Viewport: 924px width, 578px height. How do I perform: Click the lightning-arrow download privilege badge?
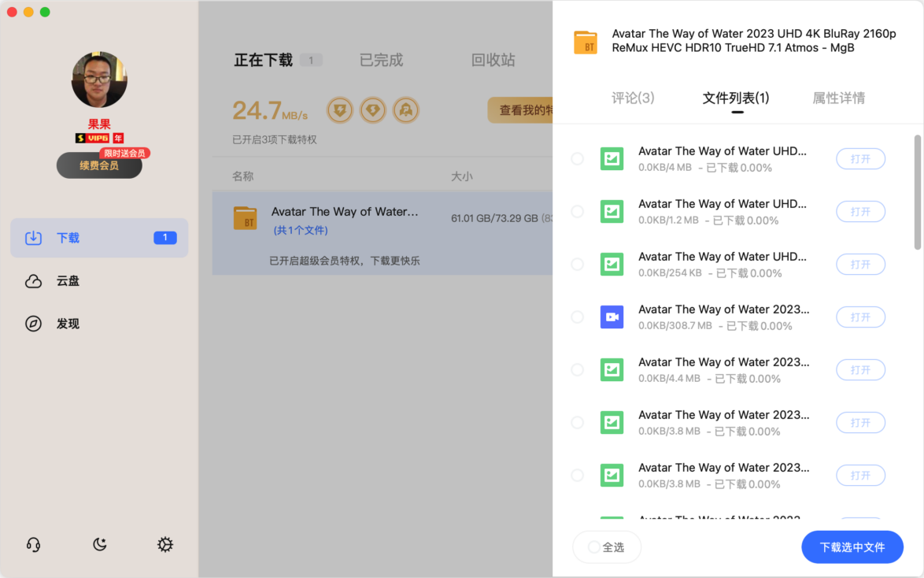click(340, 110)
